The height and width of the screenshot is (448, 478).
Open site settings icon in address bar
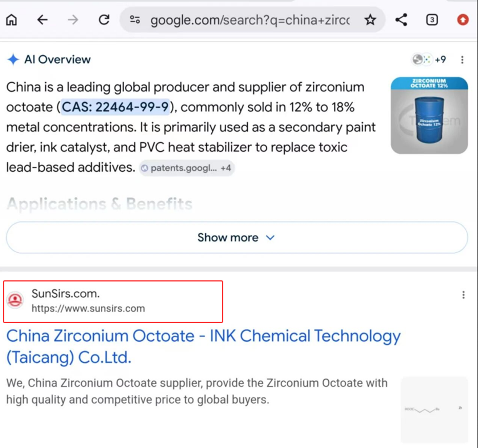[x=135, y=20]
